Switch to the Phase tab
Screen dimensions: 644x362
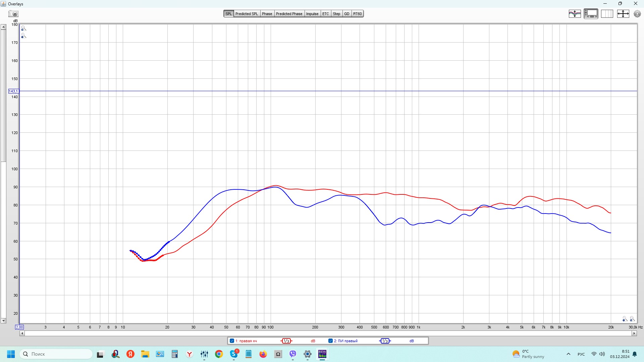click(x=267, y=14)
